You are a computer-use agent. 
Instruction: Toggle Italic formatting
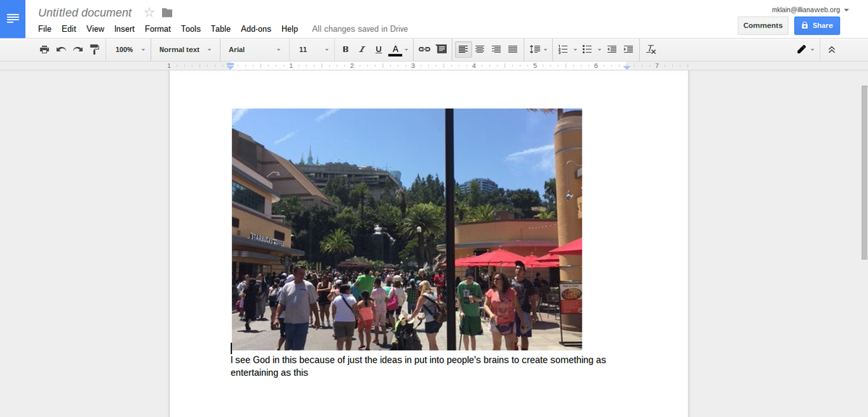click(x=362, y=49)
